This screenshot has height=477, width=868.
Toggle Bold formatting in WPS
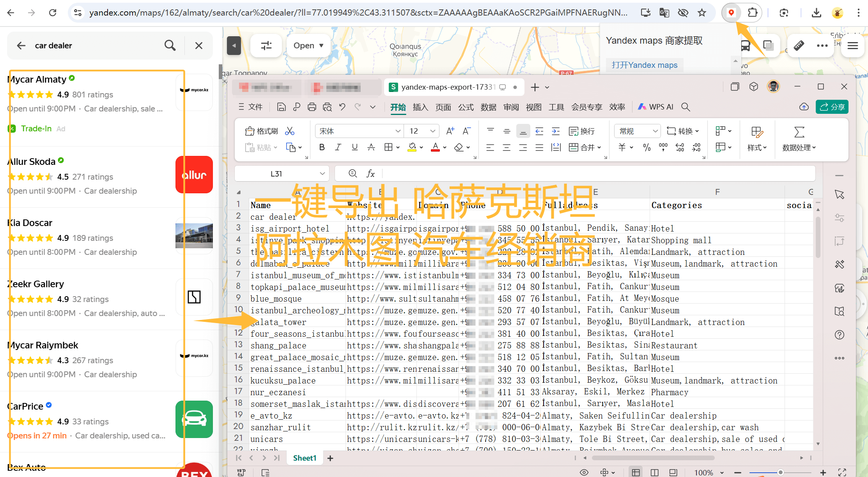point(322,147)
